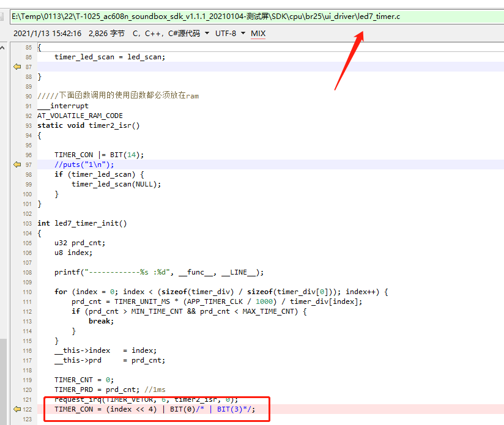Click the yellow arrow beside line 122
This screenshot has height=425, width=504.
(17, 409)
